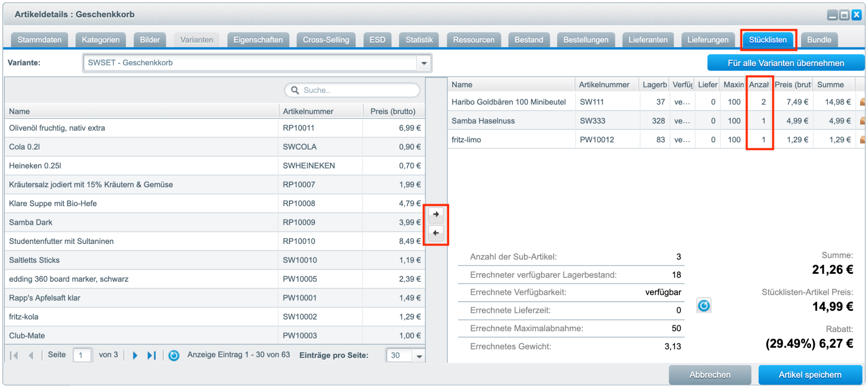The image size is (868, 392).
Task: Save with the Artikel speichern button
Action: coord(810,375)
